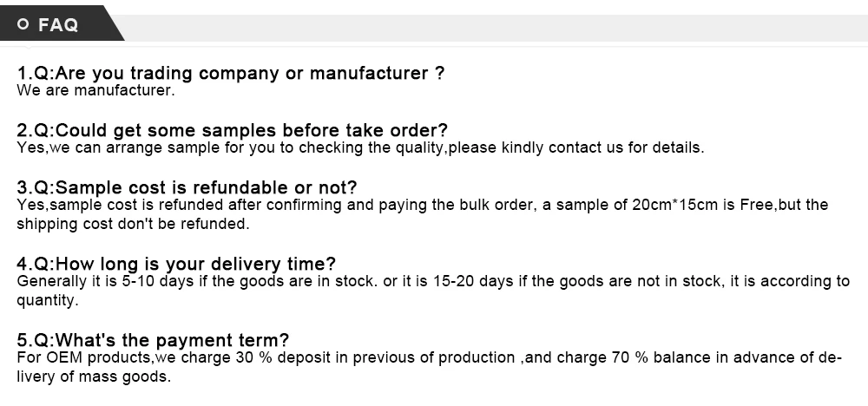Click the answer mentioning 20cm*15cm free sample
868x406 pixels.
pyautogui.click(x=423, y=205)
